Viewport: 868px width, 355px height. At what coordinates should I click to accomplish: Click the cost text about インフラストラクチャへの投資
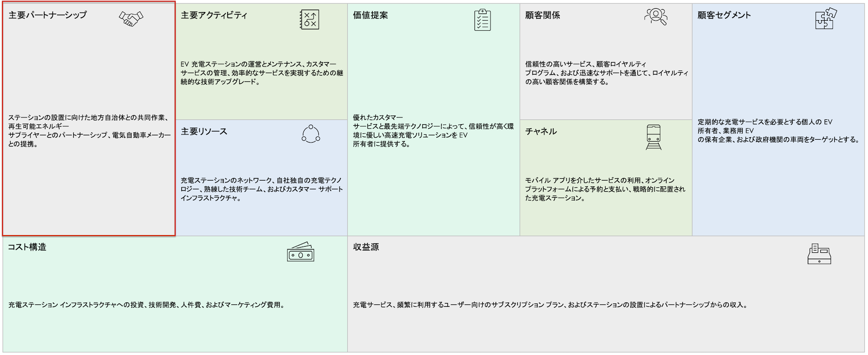point(147,305)
